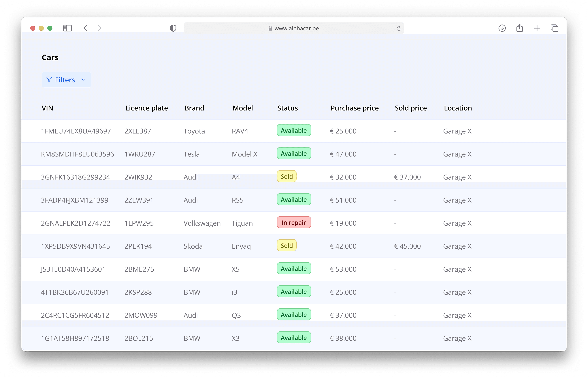Viewport: 588px width, 377px height.
Task: Add a new tab with plus icon
Action: coord(537,28)
